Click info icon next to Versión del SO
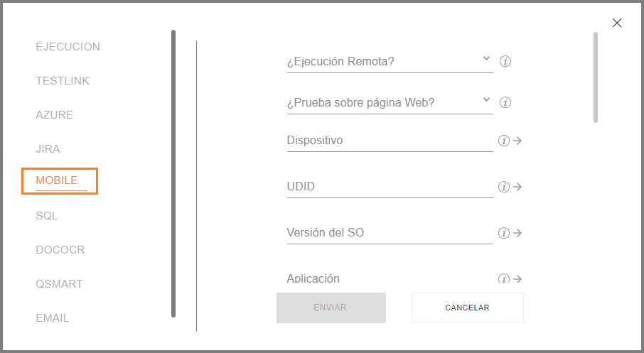Viewport: 644px width, 353px height. 504,233
